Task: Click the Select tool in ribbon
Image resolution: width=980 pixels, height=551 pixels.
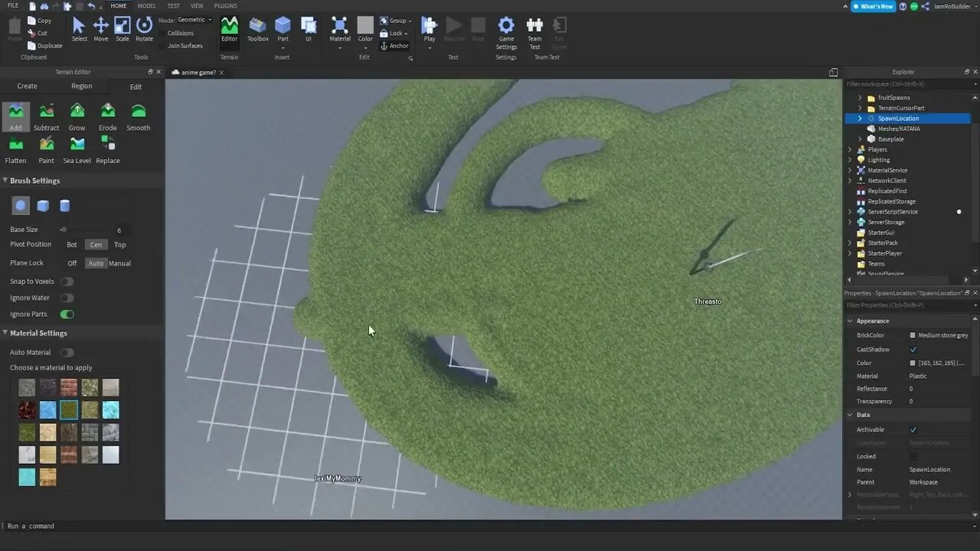Action: click(79, 29)
